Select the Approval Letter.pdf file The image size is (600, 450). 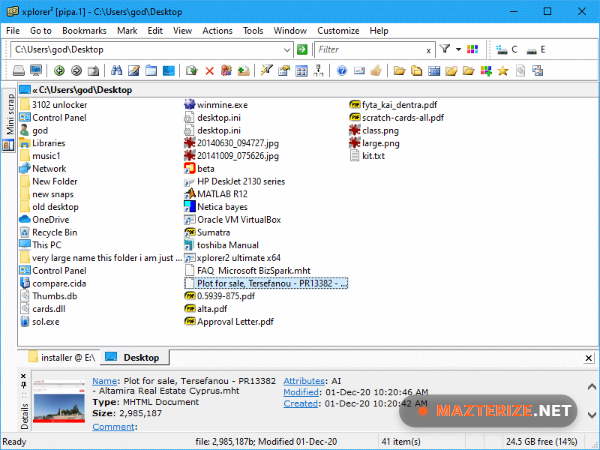coord(229,321)
